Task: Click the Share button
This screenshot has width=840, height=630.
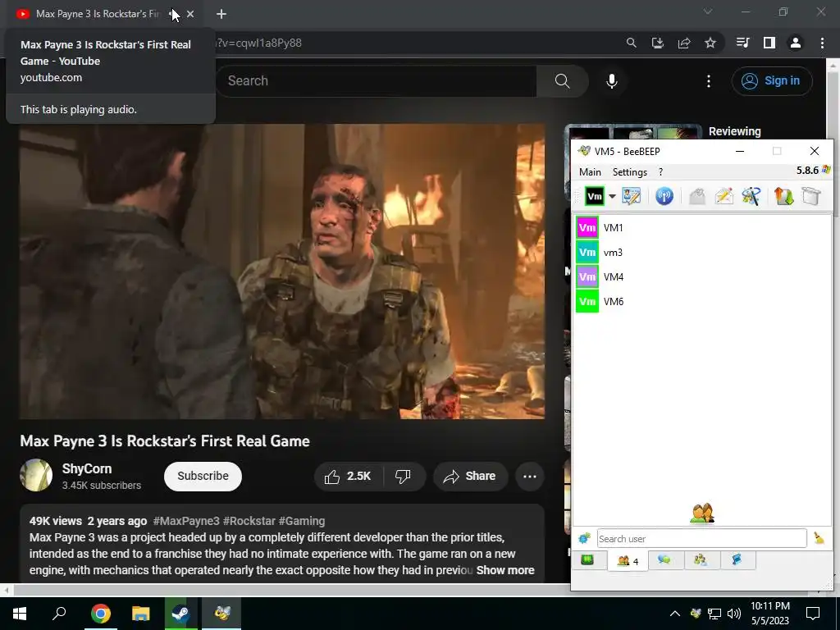Action: tap(470, 477)
